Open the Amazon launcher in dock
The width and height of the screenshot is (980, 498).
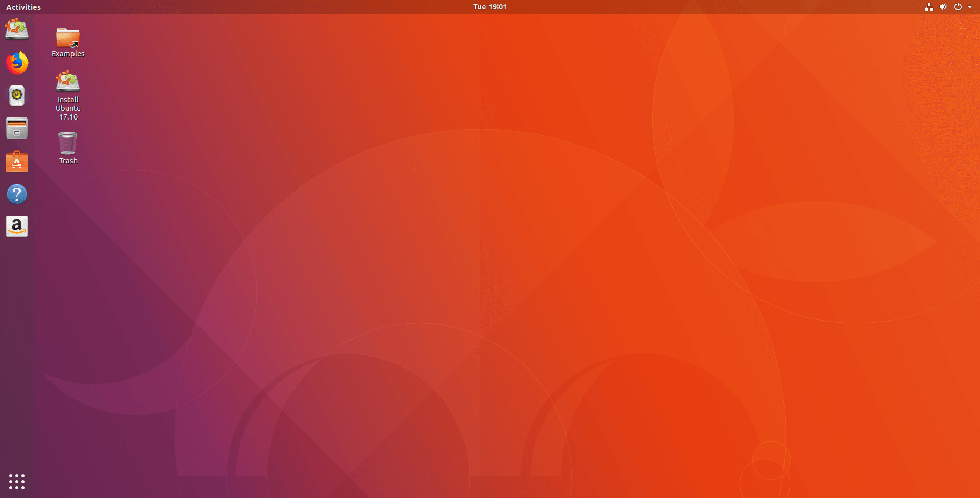click(17, 226)
